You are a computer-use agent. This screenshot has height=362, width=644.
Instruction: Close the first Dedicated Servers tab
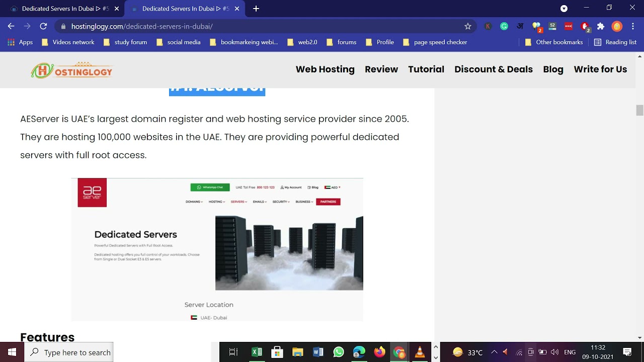[117, 9]
